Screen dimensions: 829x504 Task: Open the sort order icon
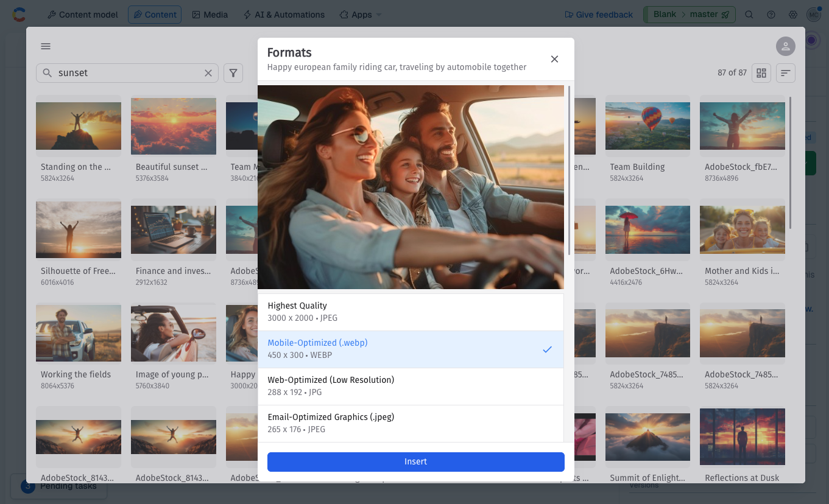(x=786, y=73)
